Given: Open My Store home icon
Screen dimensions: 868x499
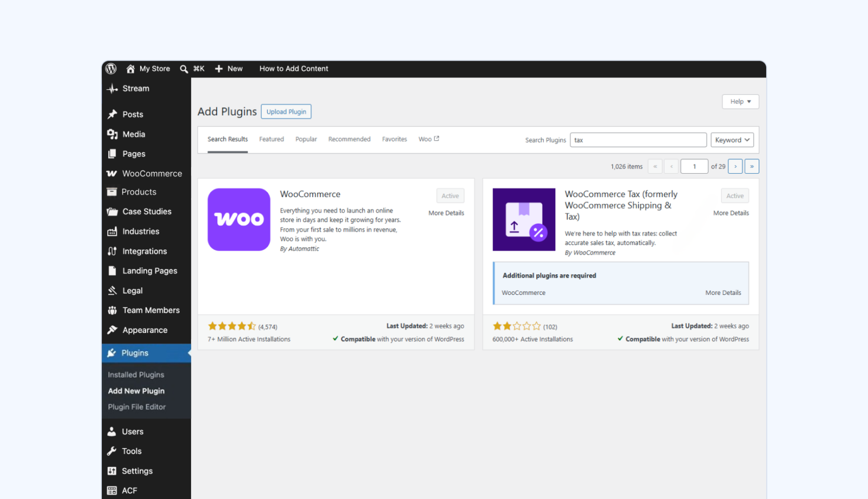Looking at the screenshot, I should [x=130, y=69].
